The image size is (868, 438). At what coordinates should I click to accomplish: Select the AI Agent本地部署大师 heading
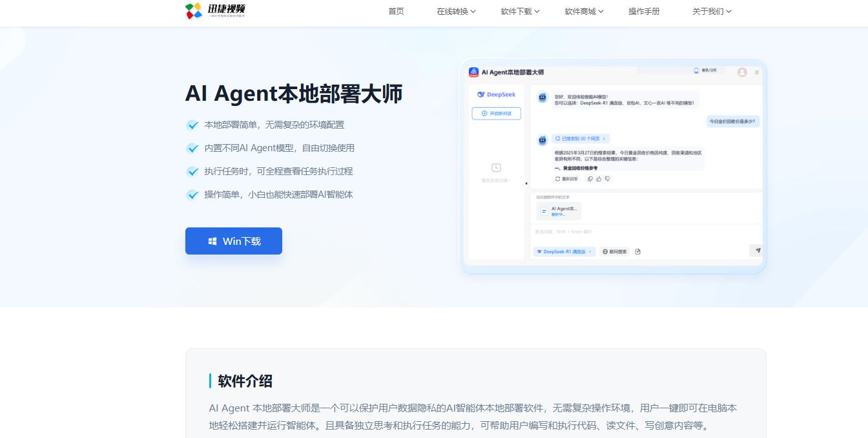294,94
